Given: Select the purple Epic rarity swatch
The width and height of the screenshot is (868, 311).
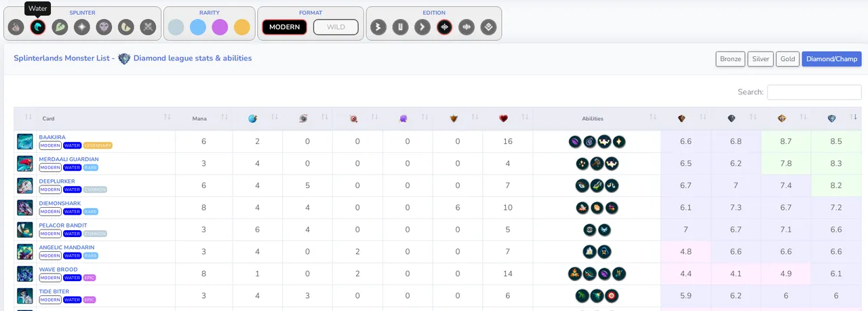Looking at the screenshot, I should [220, 27].
